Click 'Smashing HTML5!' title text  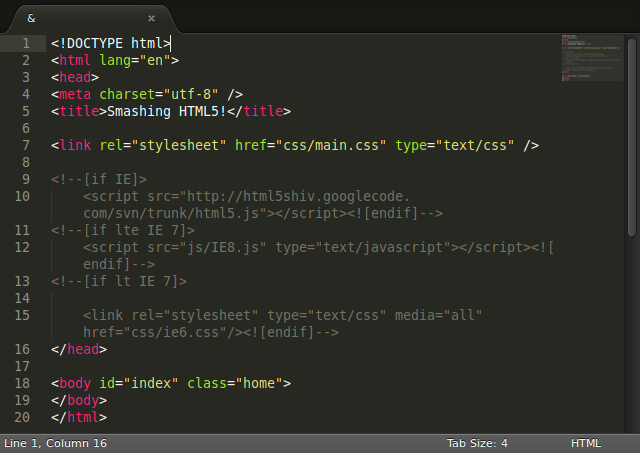(167, 111)
